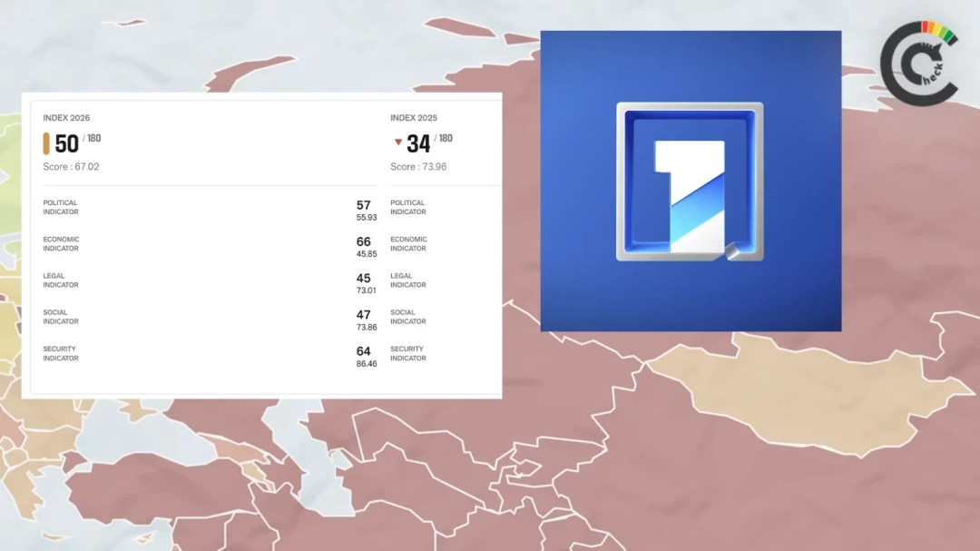The image size is (980, 551).
Task: Click 'Score : 73.96' text
Action: click(x=418, y=166)
